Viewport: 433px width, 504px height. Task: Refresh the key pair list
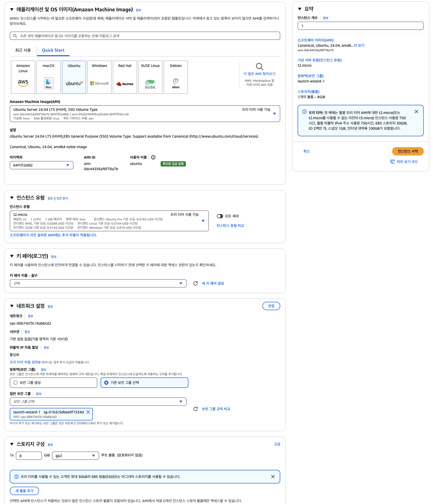tap(196, 283)
